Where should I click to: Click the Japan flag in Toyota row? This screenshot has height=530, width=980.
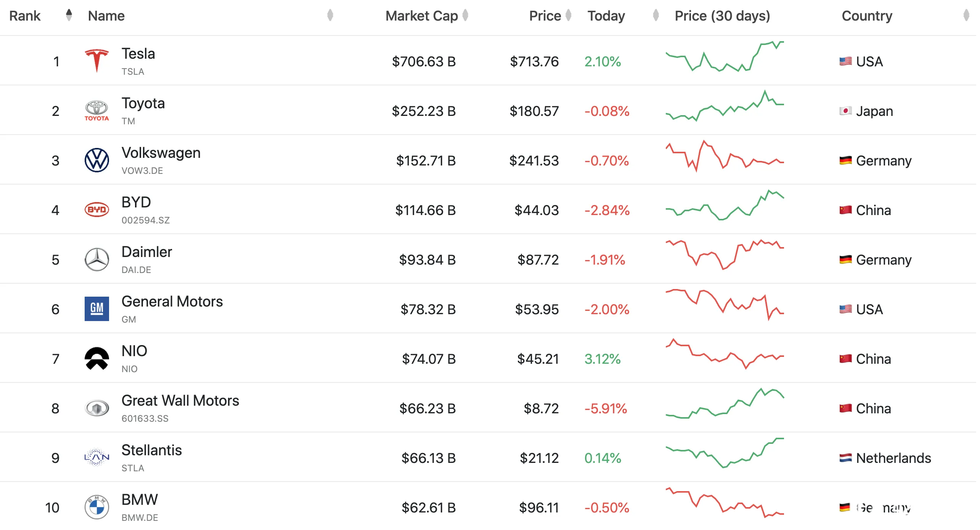click(845, 111)
